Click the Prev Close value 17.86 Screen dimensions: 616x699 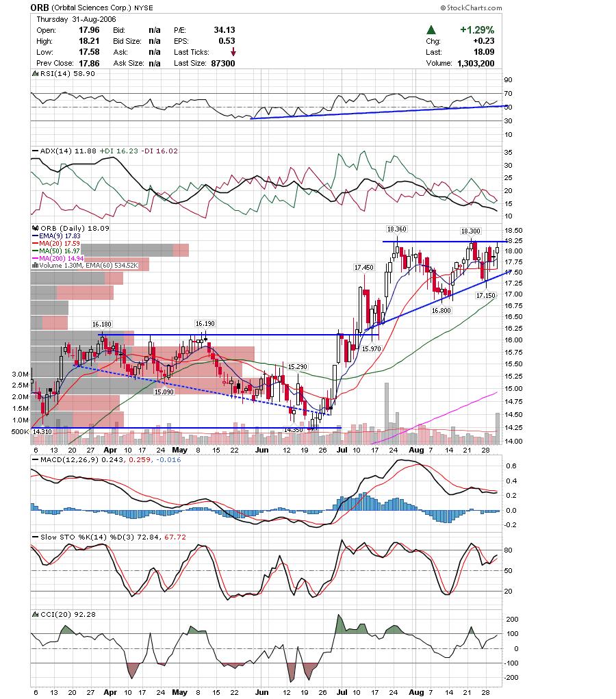(x=89, y=63)
